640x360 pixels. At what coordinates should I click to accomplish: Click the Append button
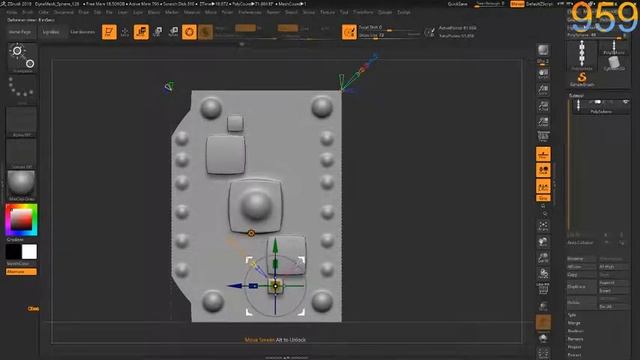tap(613, 282)
